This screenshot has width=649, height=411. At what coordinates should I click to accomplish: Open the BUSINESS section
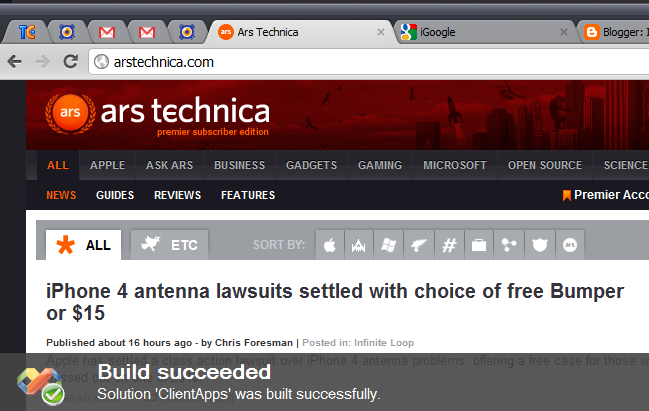point(239,165)
